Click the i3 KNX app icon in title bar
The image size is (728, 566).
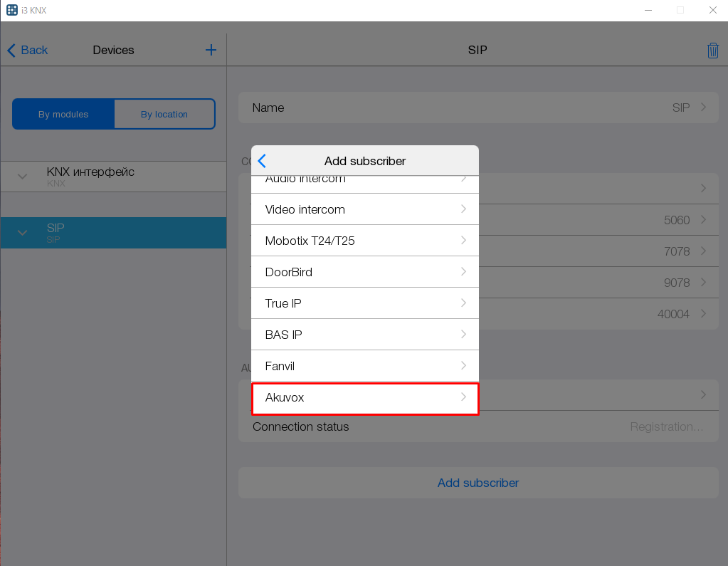[11, 10]
